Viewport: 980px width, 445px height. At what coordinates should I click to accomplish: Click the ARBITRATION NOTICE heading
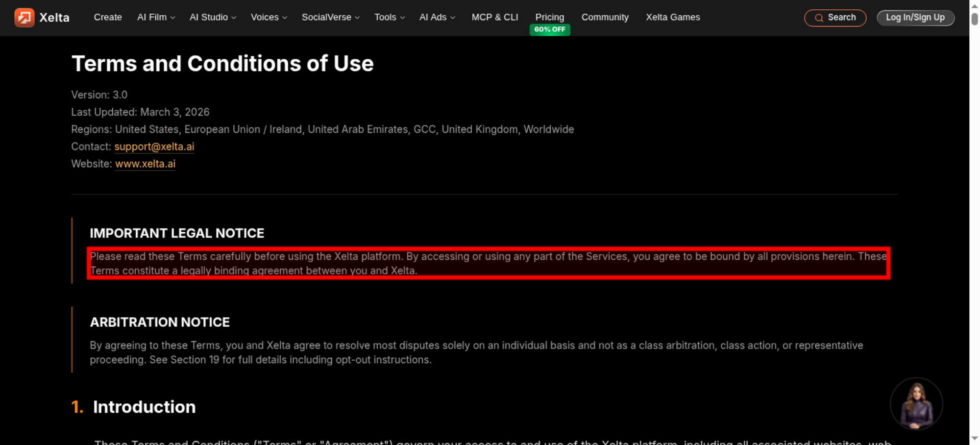(x=160, y=322)
